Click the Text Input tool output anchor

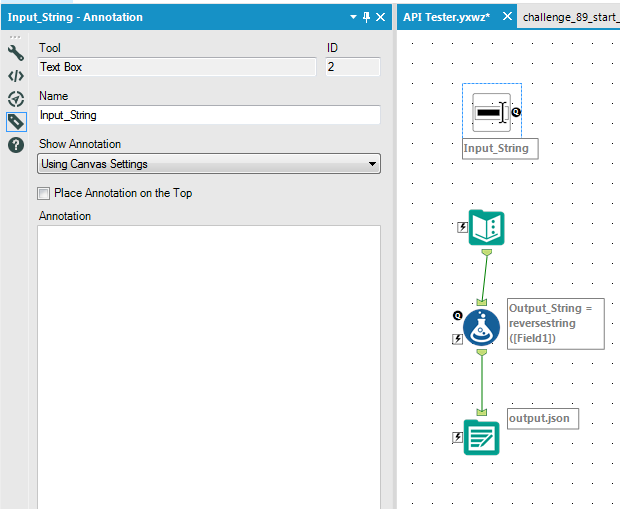pyautogui.click(x=487, y=252)
